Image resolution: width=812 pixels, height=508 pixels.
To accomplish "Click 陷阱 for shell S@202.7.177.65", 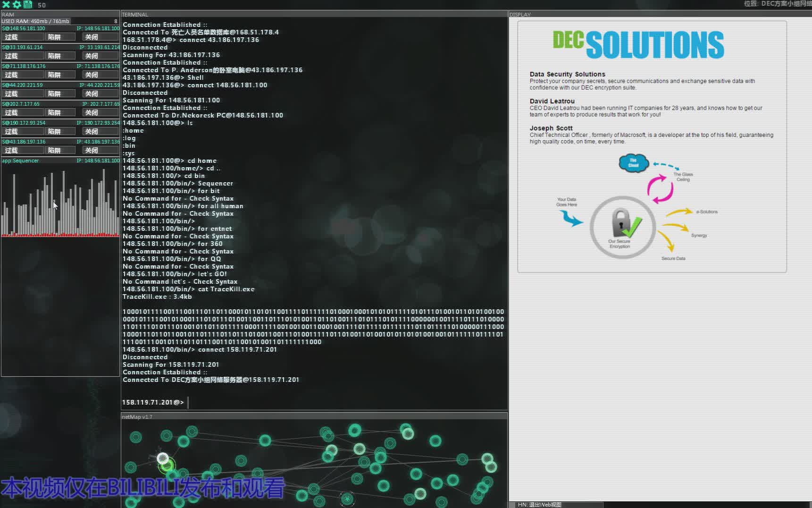I will click(x=59, y=112).
